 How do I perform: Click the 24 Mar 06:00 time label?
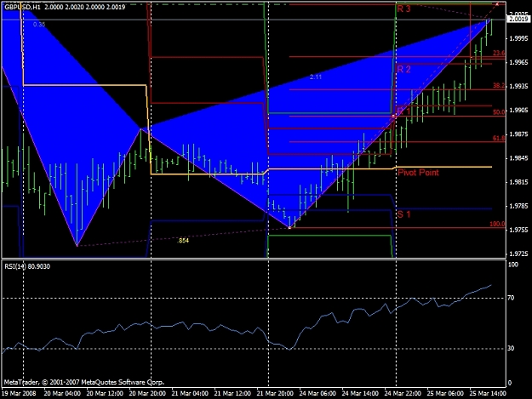coord(317,393)
